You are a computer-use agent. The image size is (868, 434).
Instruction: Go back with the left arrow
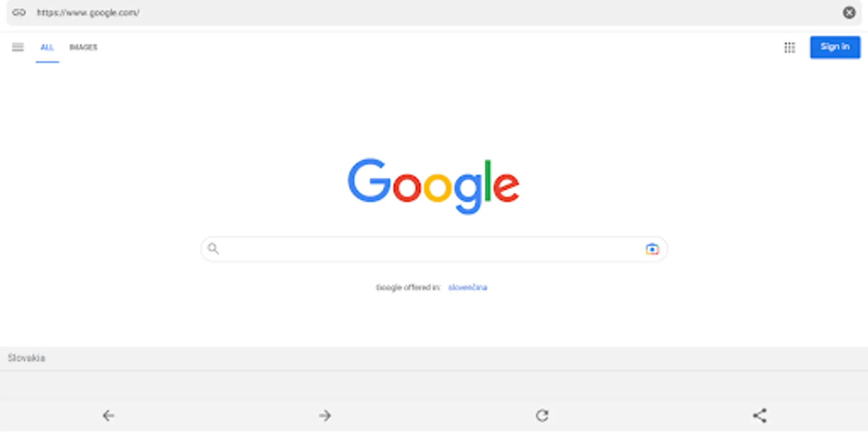click(x=108, y=415)
